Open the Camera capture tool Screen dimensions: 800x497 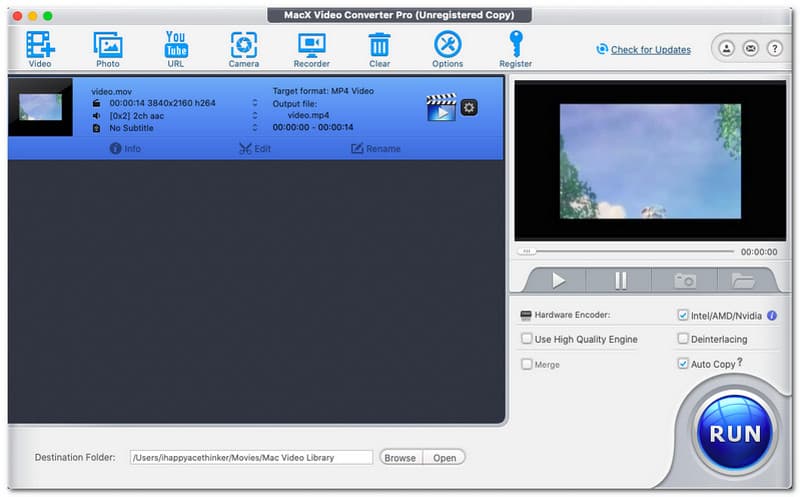pyautogui.click(x=243, y=46)
